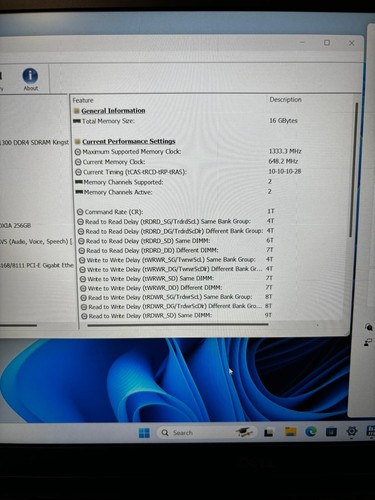Select the 9T value in the last row

(268, 315)
